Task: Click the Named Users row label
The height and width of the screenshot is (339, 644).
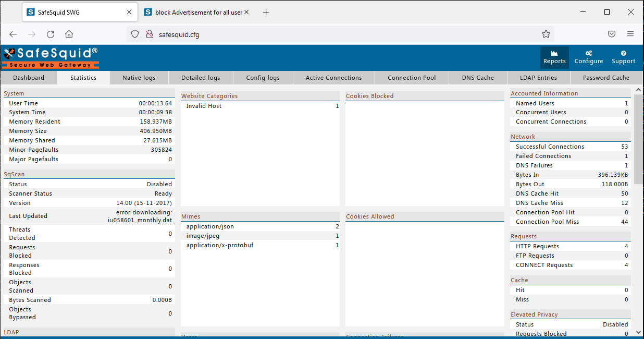Action: point(535,103)
